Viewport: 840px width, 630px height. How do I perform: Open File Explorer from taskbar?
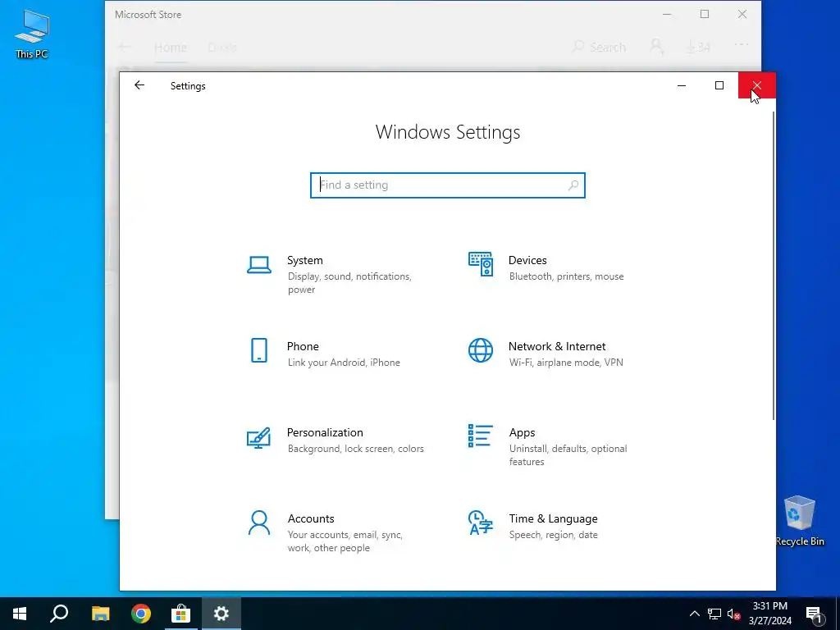pyautogui.click(x=100, y=614)
